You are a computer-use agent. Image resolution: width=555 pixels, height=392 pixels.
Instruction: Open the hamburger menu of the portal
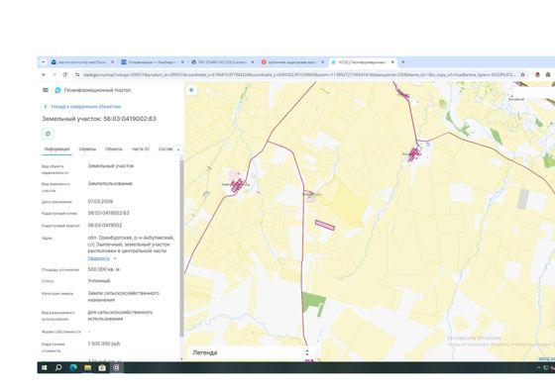tap(46, 90)
